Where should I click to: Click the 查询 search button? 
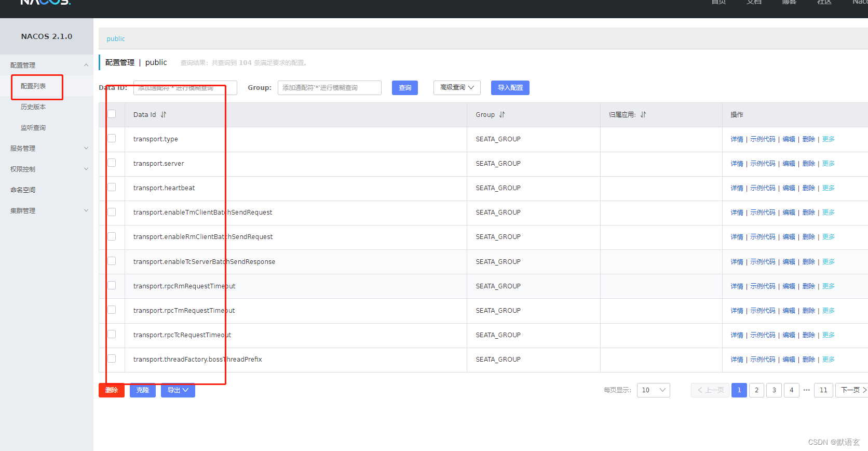[x=405, y=88]
